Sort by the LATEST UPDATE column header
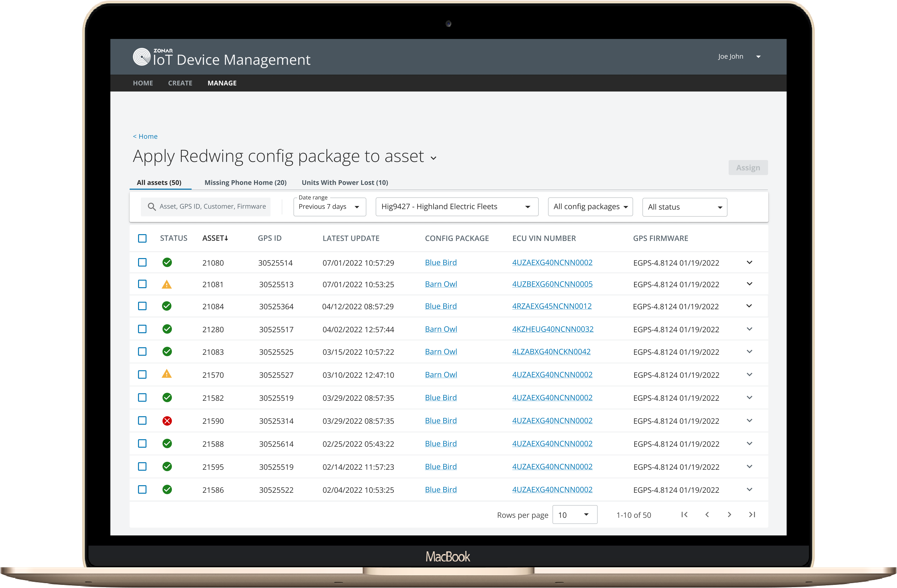Viewport: 897px width, 588px height. point(351,238)
